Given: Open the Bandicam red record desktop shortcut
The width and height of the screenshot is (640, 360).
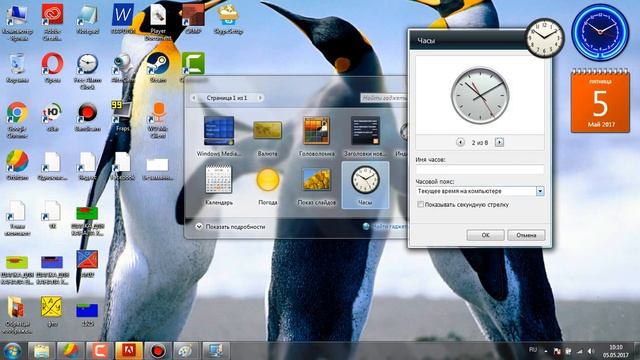Looking at the screenshot, I should (x=87, y=117).
